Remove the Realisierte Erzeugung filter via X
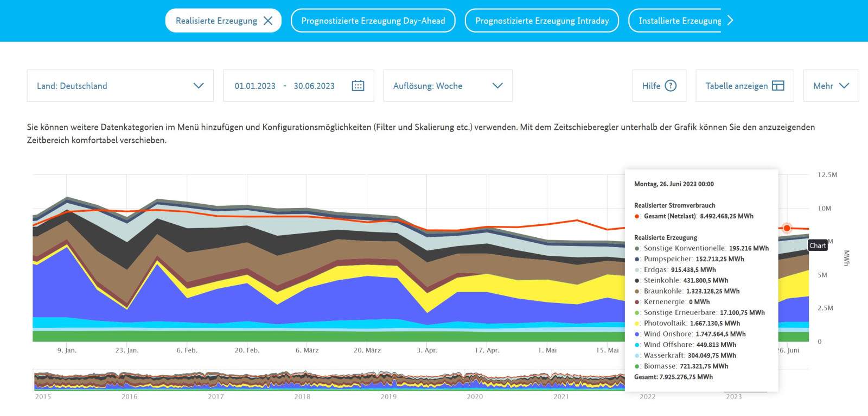The width and height of the screenshot is (868, 416). pyautogui.click(x=268, y=21)
